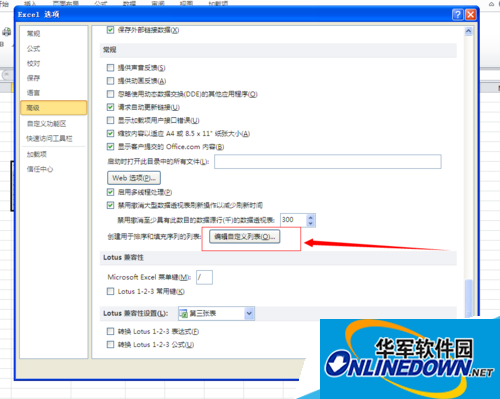Open the 校对 options category
Screen dimensions: 500x399
click(x=34, y=63)
